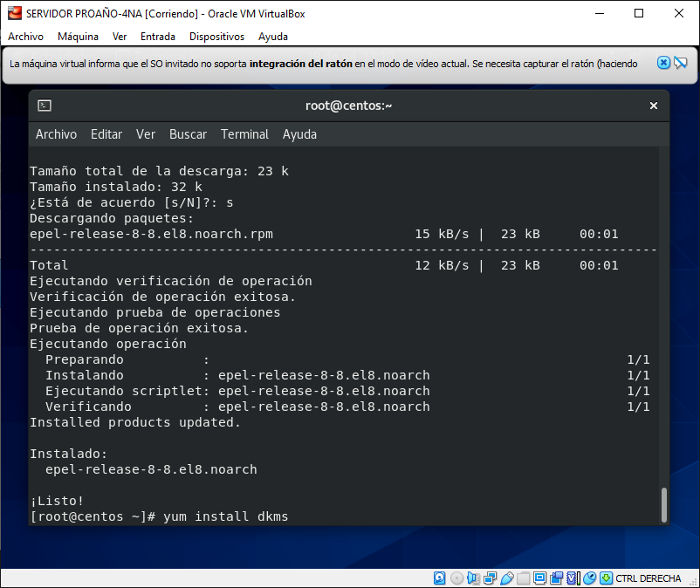The image size is (700, 588).
Task: Open the terminal Ver menu
Action: click(x=146, y=134)
